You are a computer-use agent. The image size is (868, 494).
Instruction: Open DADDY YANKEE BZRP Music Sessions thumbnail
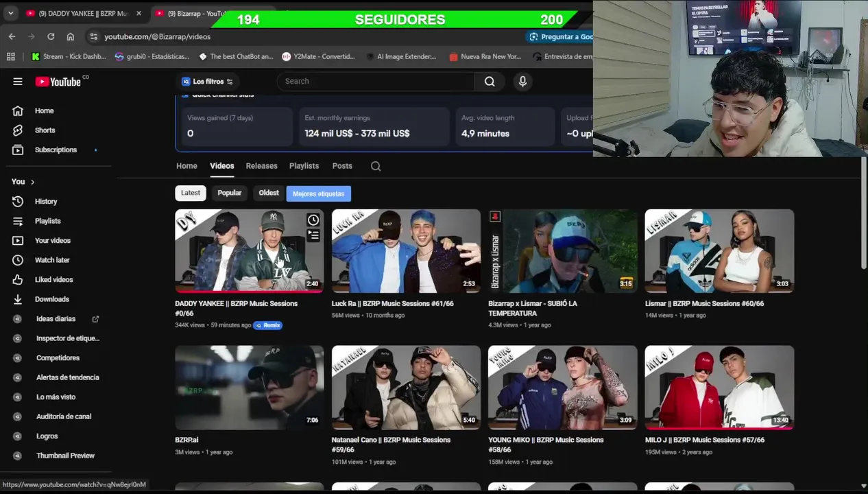(x=249, y=251)
